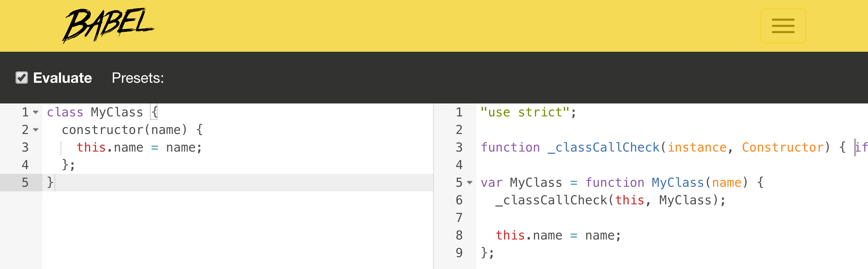
Task: Collapse the class MyClass fold arrow
Action: 36,112
